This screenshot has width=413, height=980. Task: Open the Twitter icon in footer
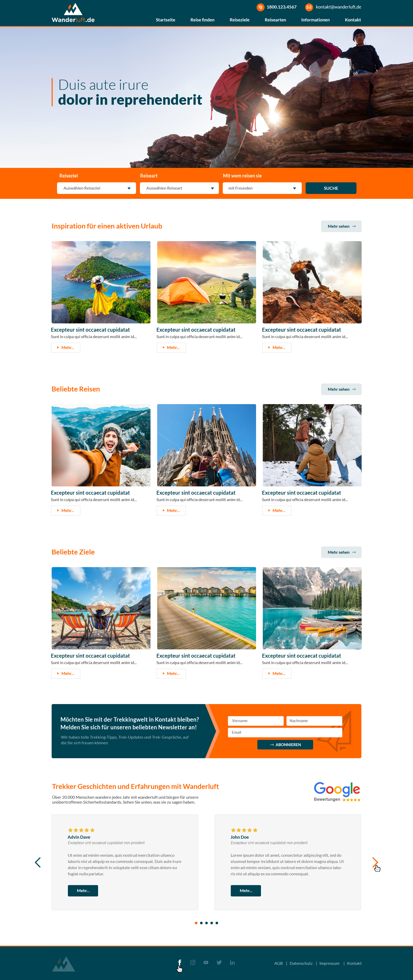(x=219, y=962)
